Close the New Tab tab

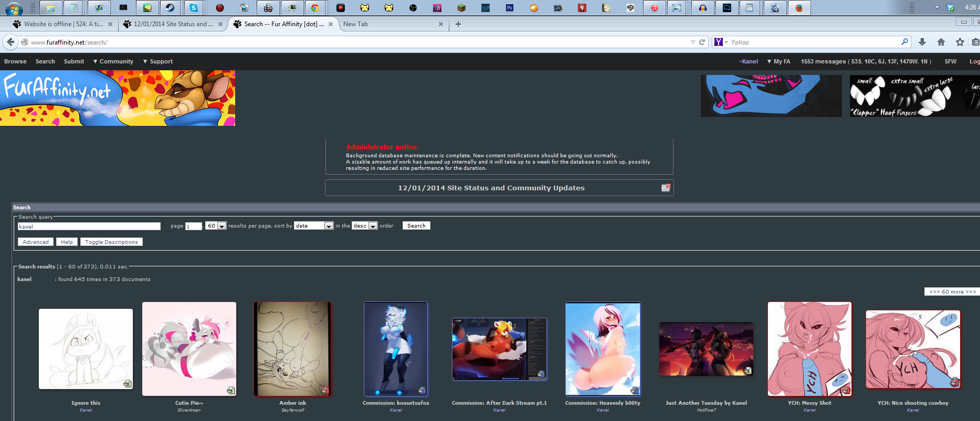point(441,24)
